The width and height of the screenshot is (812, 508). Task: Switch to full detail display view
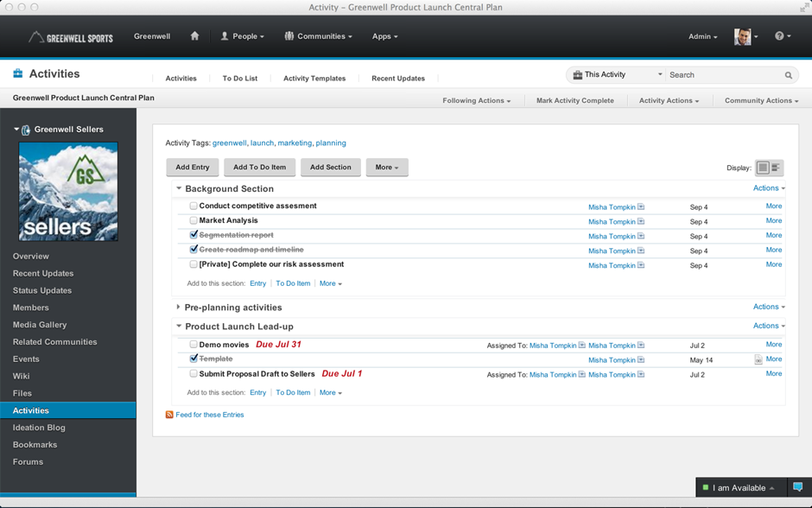[x=763, y=168]
